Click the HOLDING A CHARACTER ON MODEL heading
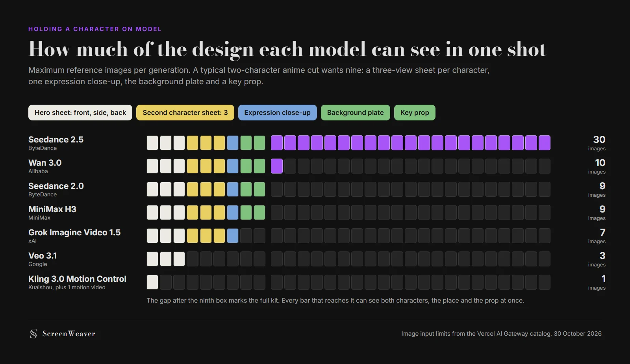 pos(95,29)
